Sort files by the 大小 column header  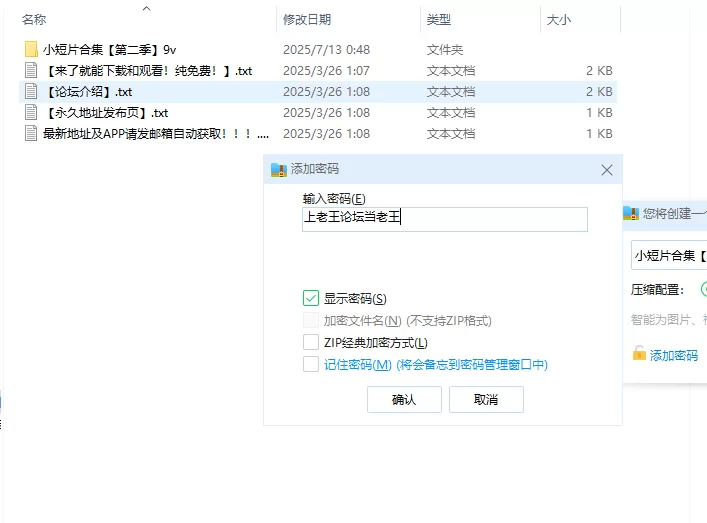click(559, 19)
